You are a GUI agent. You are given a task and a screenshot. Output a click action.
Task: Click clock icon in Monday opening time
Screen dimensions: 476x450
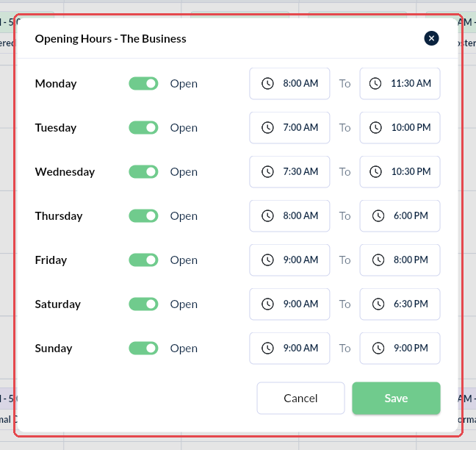(x=267, y=84)
